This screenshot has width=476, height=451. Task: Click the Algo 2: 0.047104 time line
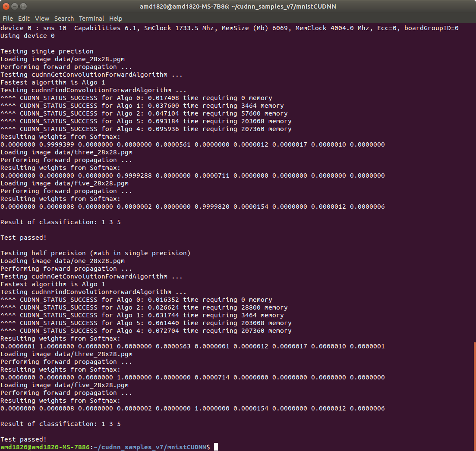tap(144, 113)
